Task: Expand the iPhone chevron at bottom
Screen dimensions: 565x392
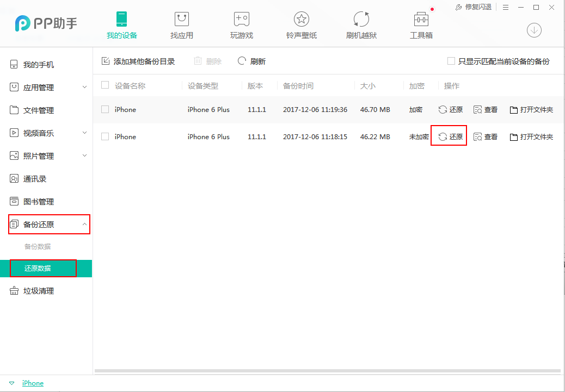Action: click(x=11, y=383)
